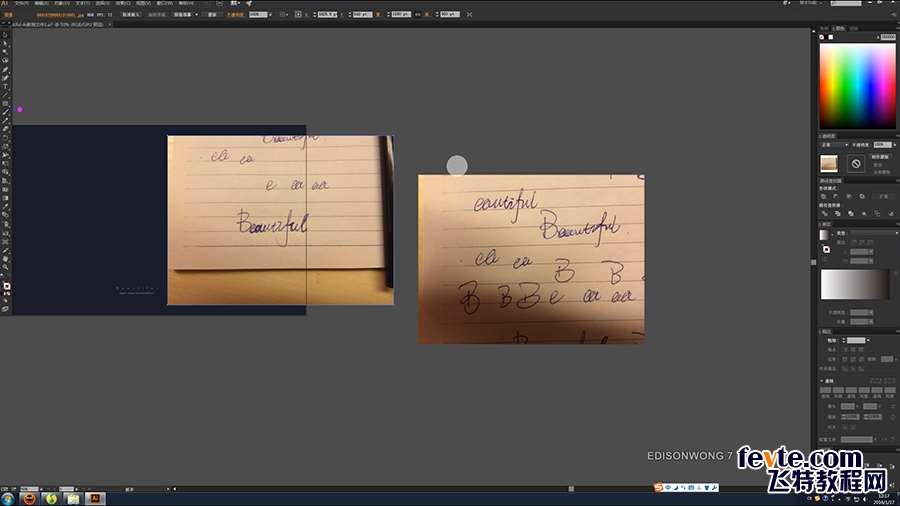Viewport: 900px width, 506px height.
Task: Open the Edit menu
Action: click(41, 3)
